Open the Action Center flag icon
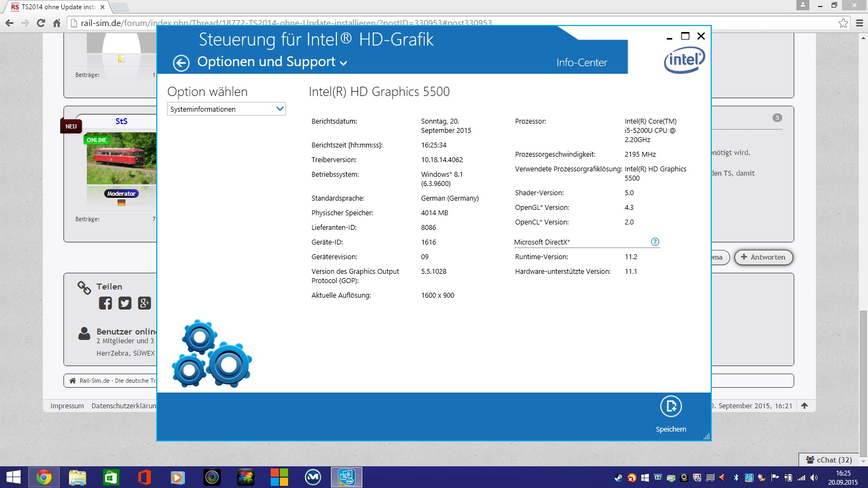Viewport: 868px width, 488px height. (775, 478)
